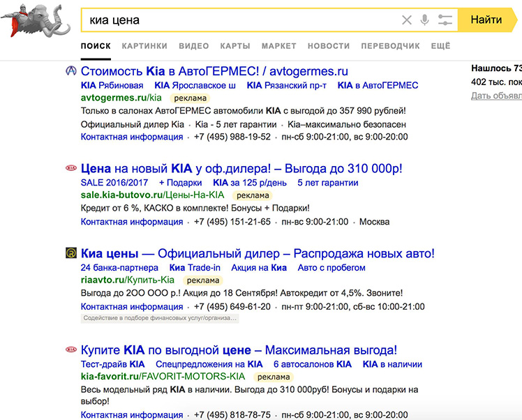Click the Найти search button
522x420 pixels.
[x=486, y=20]
